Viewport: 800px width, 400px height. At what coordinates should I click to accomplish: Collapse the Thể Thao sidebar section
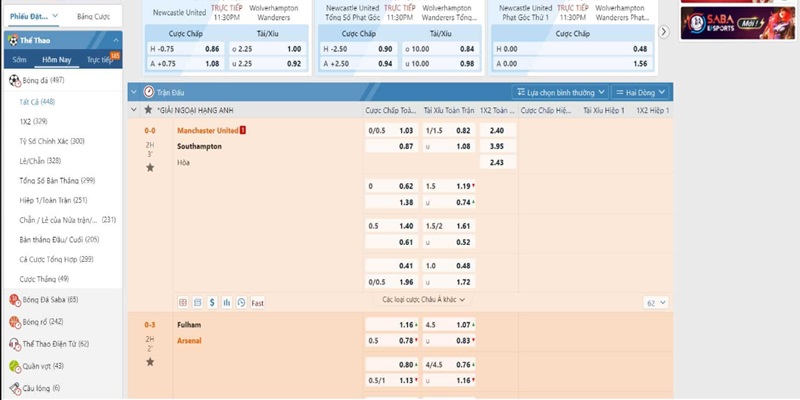[116, 40]
